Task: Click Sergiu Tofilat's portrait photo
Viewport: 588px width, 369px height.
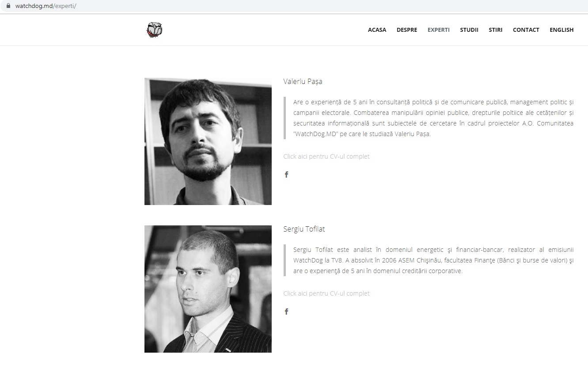Action: coord(208,289)
